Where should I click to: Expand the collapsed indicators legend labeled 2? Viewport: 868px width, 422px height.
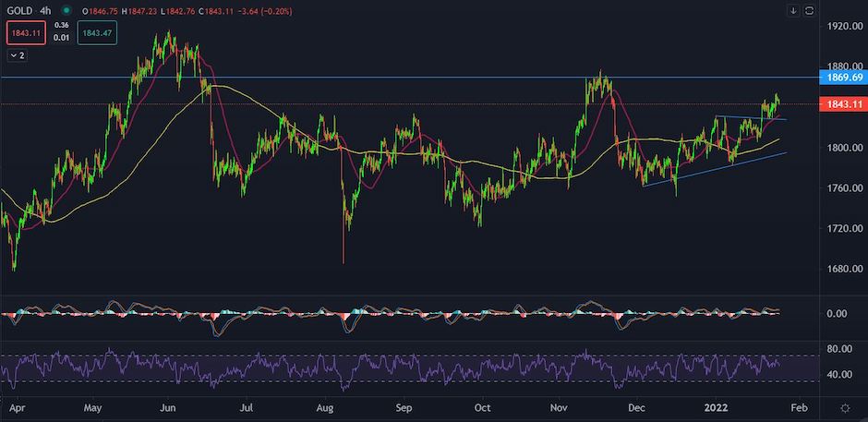(x=18, y=55)
